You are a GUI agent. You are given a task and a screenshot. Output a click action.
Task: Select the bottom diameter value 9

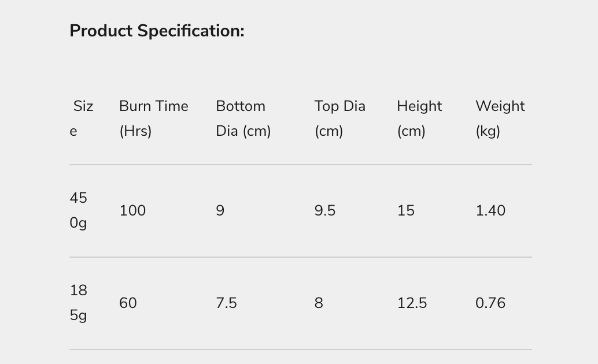[x=220, y=211]
